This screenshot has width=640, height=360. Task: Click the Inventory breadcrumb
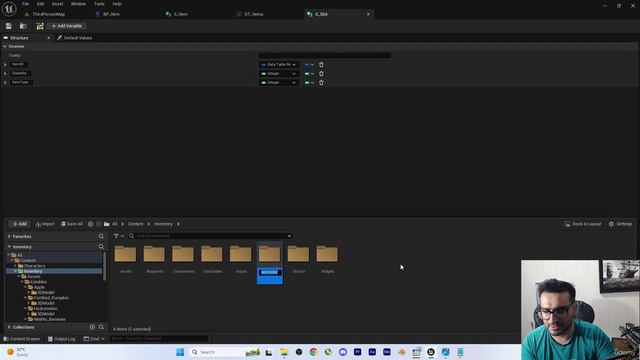[x=163, y=224]
